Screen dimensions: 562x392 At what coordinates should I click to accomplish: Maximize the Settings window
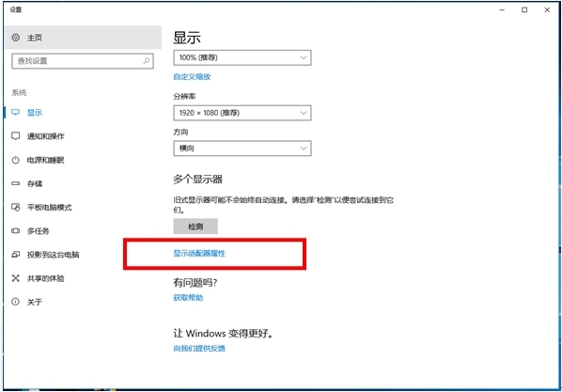tap(524, 9)
